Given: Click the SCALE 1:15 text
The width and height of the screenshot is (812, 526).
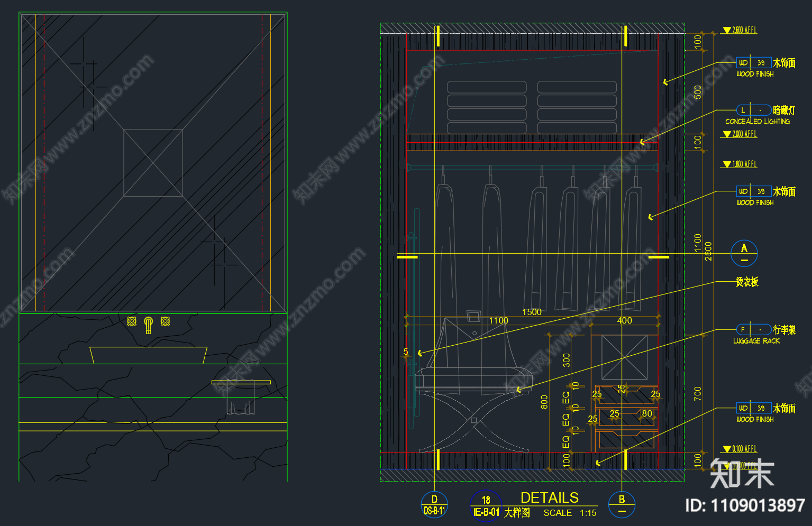Looking at the screenshot, I should (x=570, y=513).
